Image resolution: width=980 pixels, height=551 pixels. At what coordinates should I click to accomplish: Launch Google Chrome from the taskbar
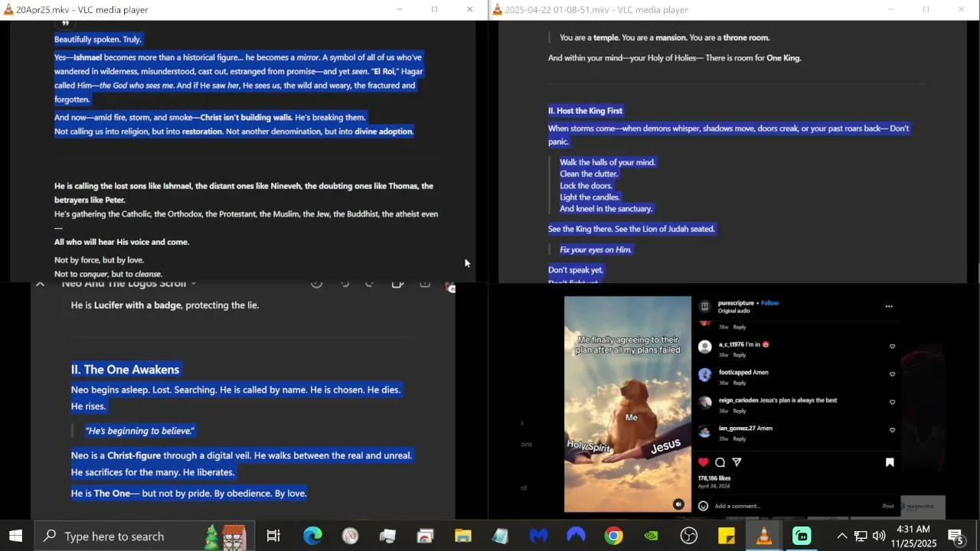pyautogui.click(x=613, y=536)
